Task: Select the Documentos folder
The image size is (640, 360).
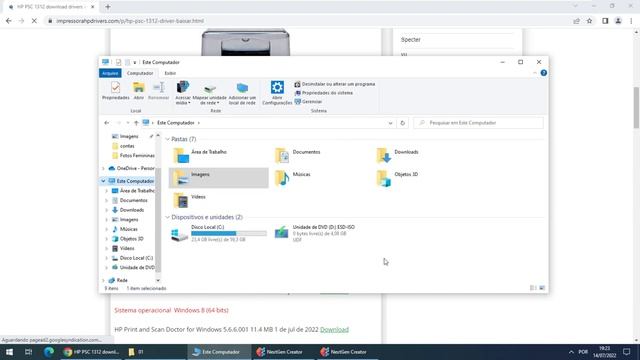Action: 320,156
